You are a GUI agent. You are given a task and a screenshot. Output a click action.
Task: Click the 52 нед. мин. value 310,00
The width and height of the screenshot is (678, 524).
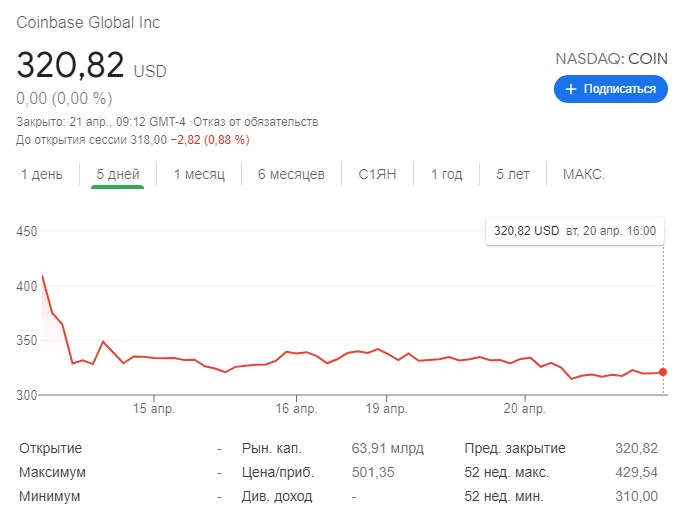(x=636, y=496)
